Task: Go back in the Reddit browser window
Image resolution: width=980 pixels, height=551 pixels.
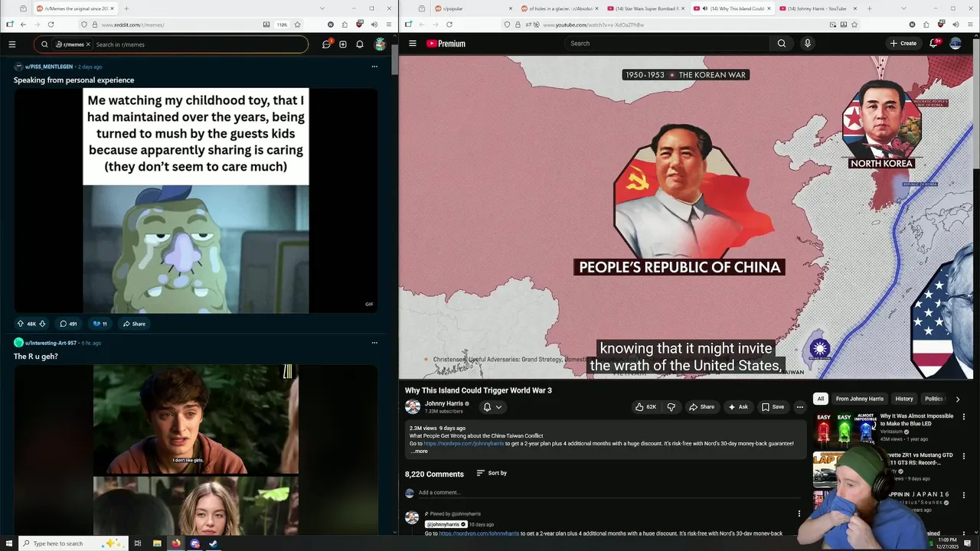Action: [23, 24]
